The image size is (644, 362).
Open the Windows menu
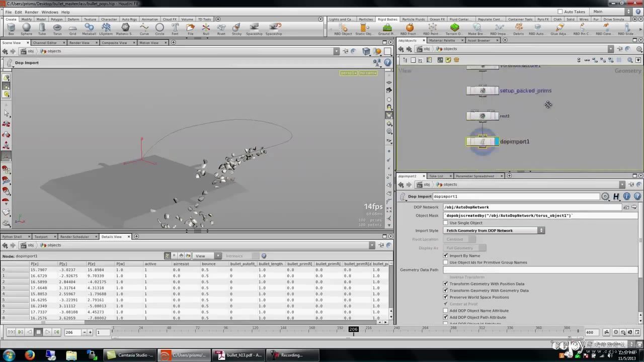(50, 12)
